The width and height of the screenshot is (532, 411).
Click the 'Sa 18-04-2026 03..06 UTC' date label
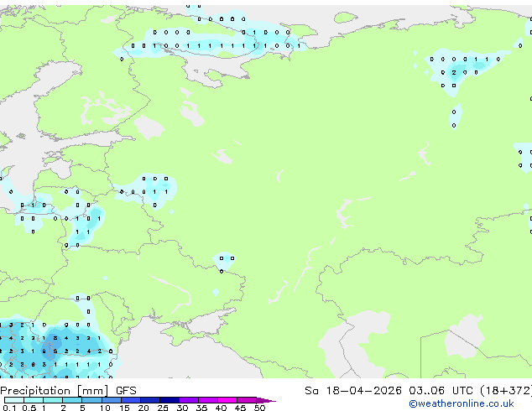tap(389, 391)
